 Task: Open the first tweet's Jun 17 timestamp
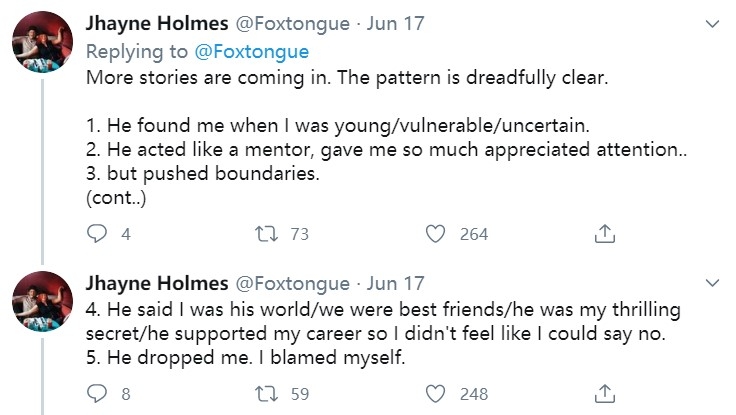pos(397,24)
